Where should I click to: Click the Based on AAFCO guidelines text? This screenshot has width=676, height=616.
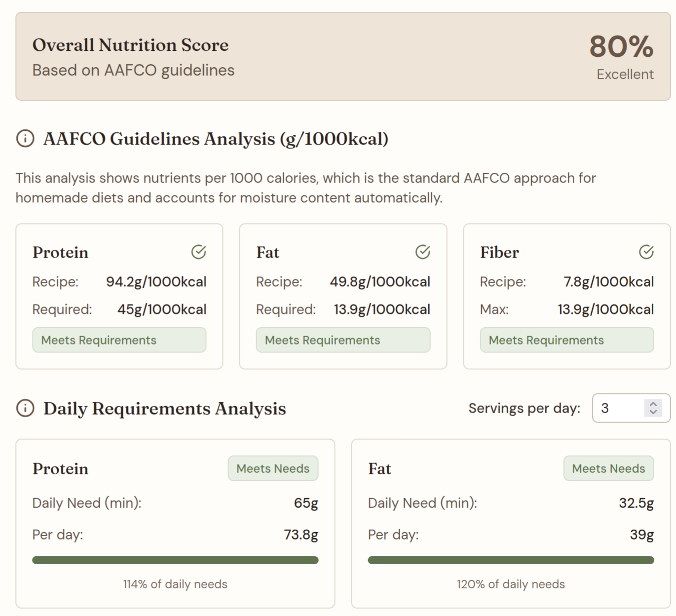coord(133,70)
